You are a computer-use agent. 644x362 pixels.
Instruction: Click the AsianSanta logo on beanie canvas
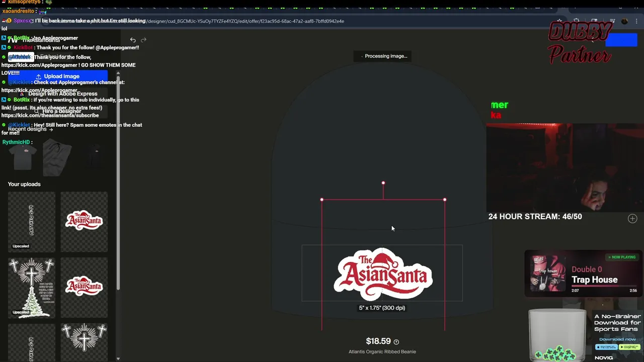point(383,274)
